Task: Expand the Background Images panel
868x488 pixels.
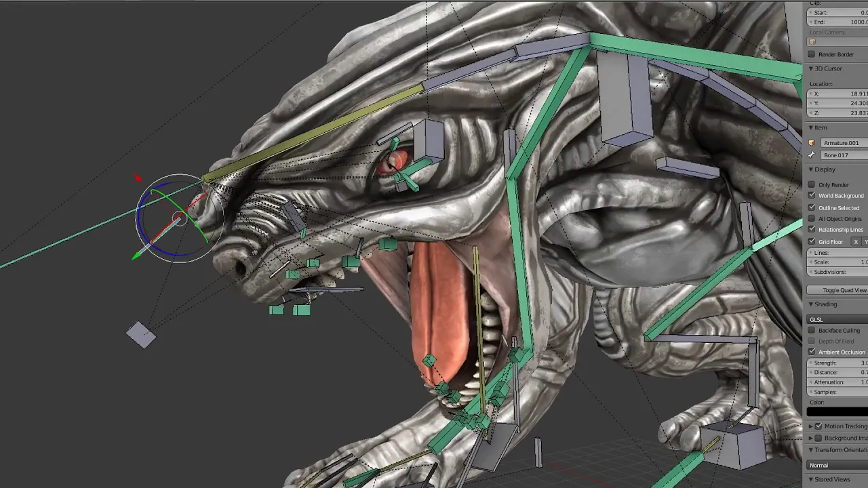Action: 810,438
